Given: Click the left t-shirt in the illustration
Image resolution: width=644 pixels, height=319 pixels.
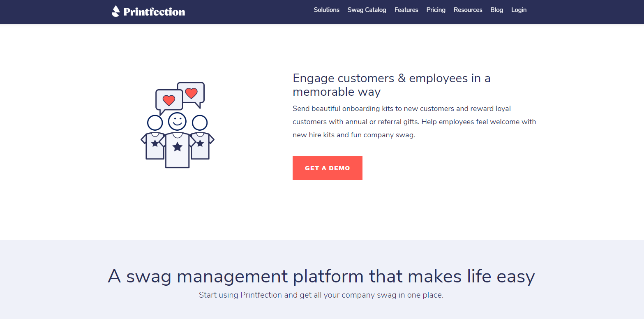Looking at the screenshot, I should [153, 146].
